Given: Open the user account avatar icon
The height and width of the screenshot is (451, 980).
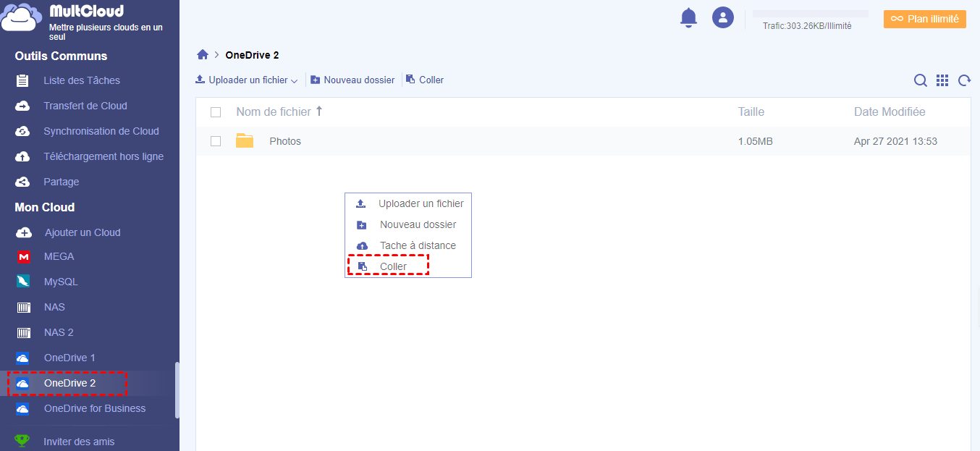Looking at the screenshot, I should click(723, 18).
